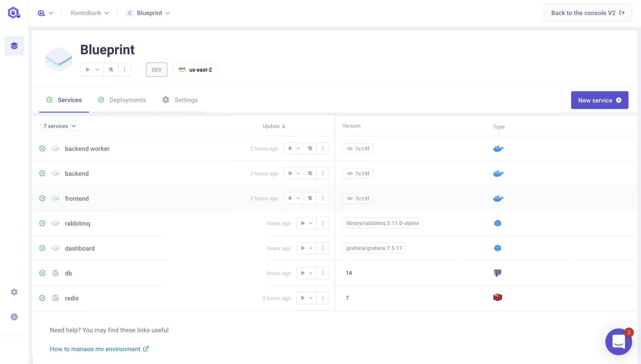Screen dimensions: 641x364
Task: Click the library/rabbitmq:3.11.0-alpine image tag
Action: 382,223
